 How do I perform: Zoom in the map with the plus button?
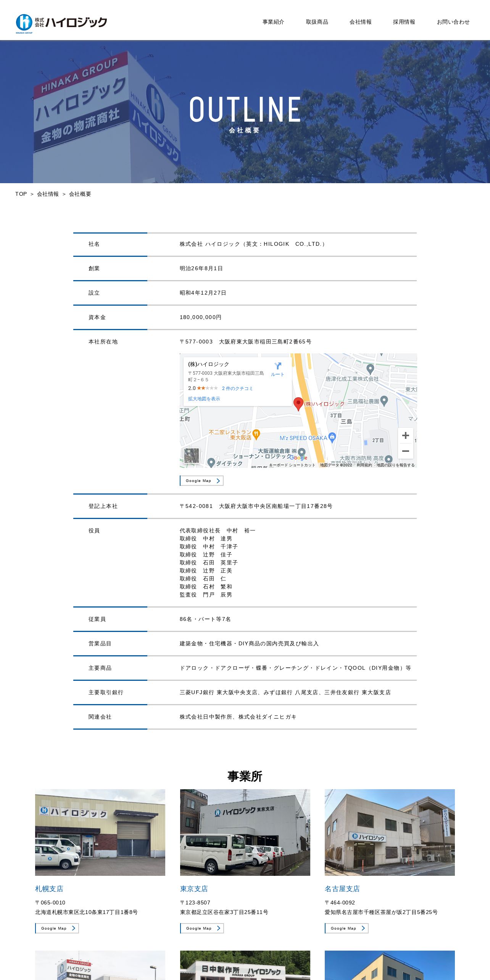(x=406, y=435)
